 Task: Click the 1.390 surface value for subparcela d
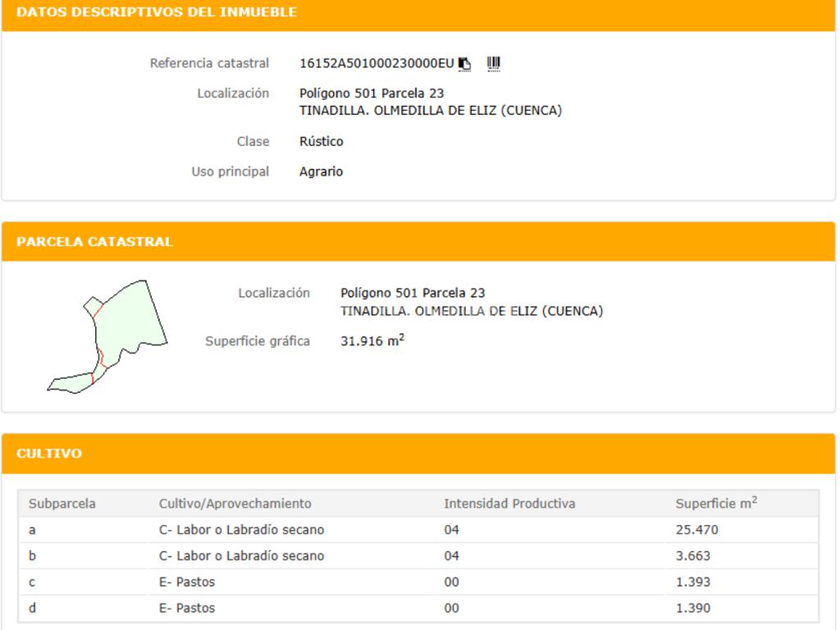(x=693, y=609)
